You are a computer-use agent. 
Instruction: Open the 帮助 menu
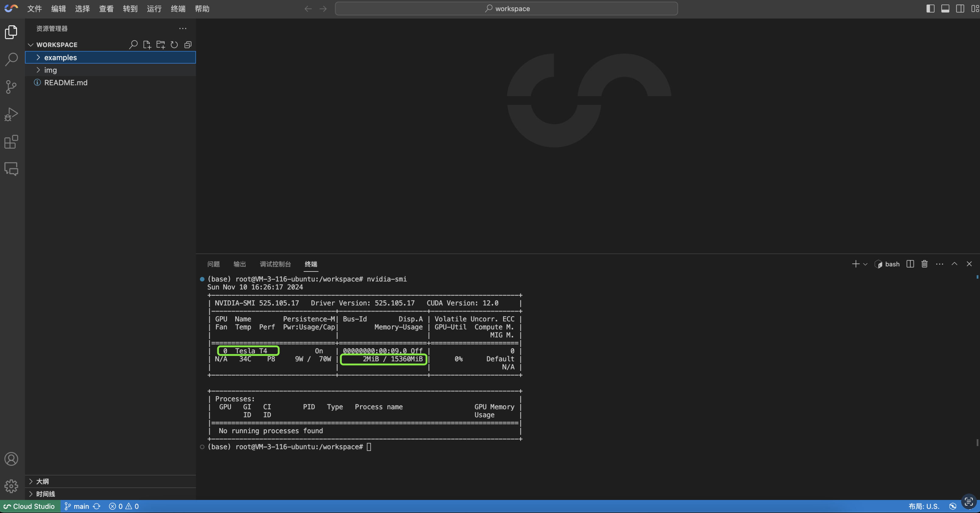click(202, 9)
